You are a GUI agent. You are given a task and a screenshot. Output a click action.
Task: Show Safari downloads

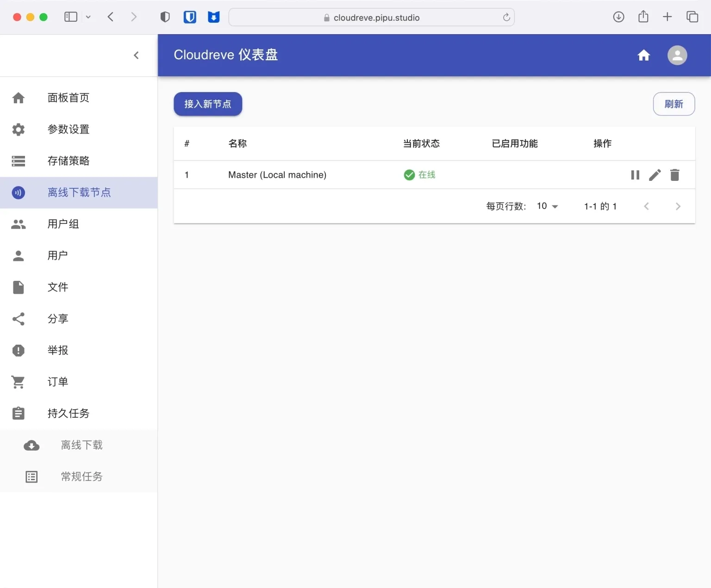click(x=618, y=17)
